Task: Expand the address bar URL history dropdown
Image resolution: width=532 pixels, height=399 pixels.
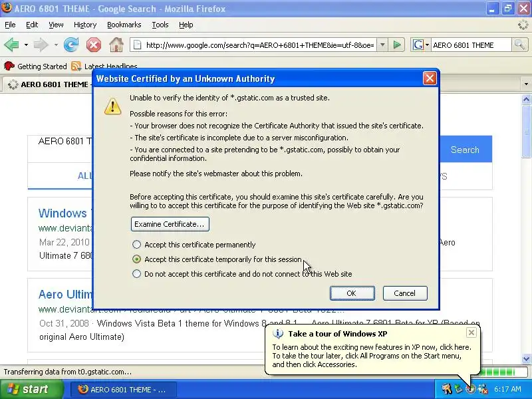Action: pyautogui.click(x=382, y=45)
